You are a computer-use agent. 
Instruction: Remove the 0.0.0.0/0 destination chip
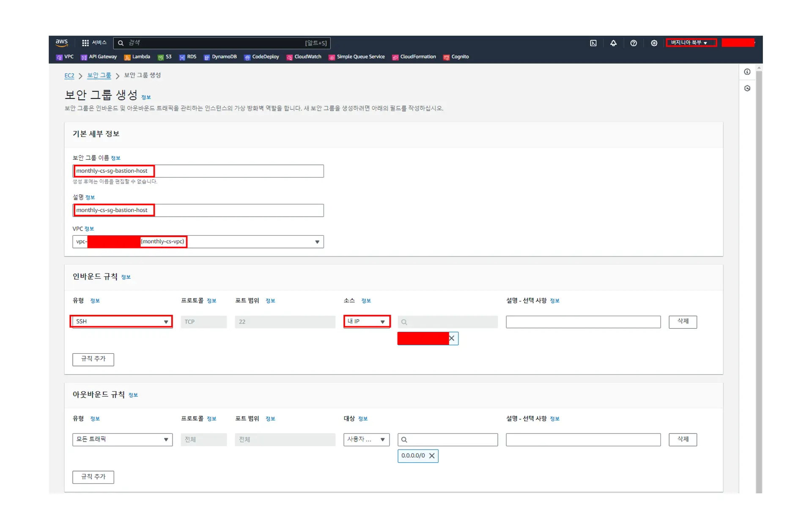[x=432, y=456]
